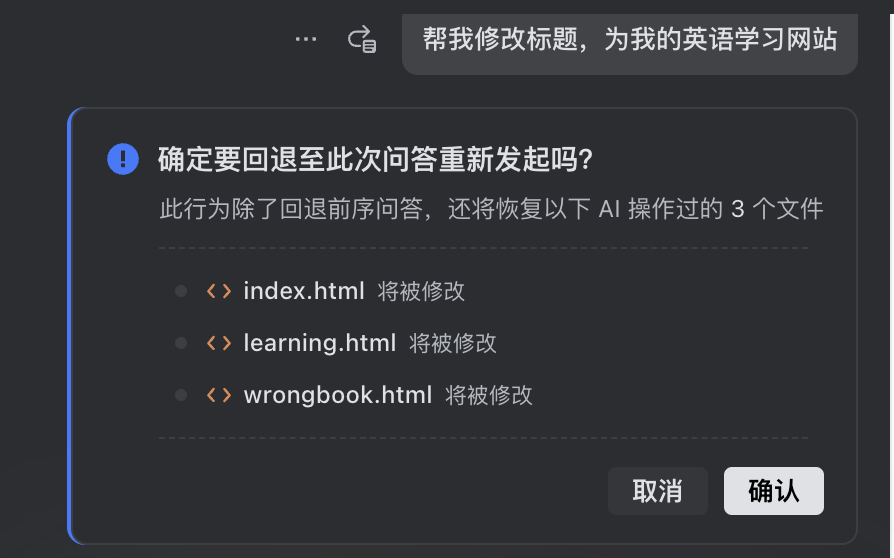Select the user message 帮我修改标题 bubble
Viewport: 894px width, 558px height.
(630, 41)
